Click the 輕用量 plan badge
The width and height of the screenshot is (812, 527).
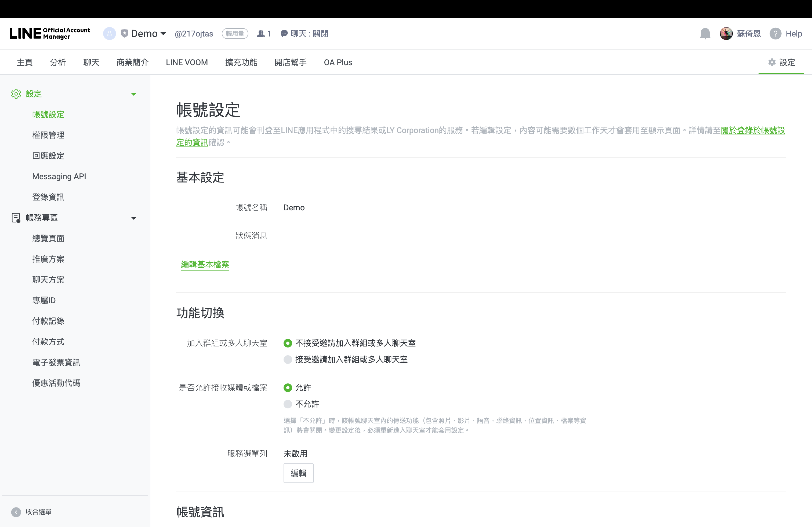(x=235, y=33)
